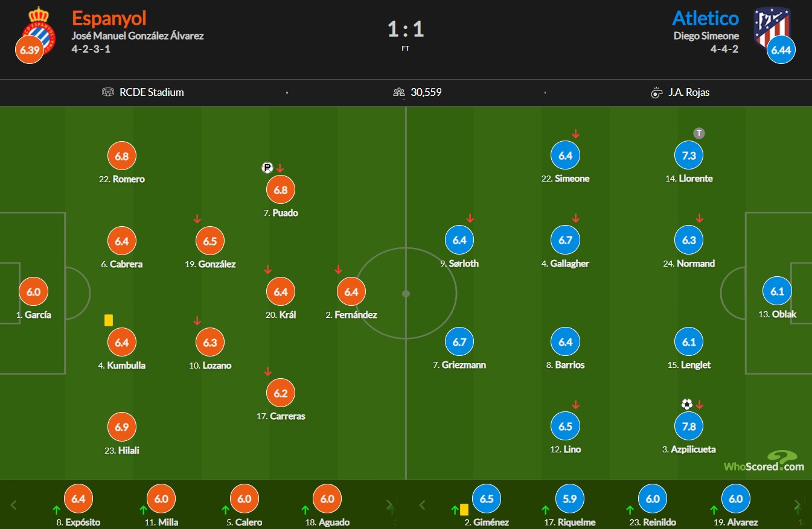Click the attendance crowd icon
The image size is (812, 529).
399,92
